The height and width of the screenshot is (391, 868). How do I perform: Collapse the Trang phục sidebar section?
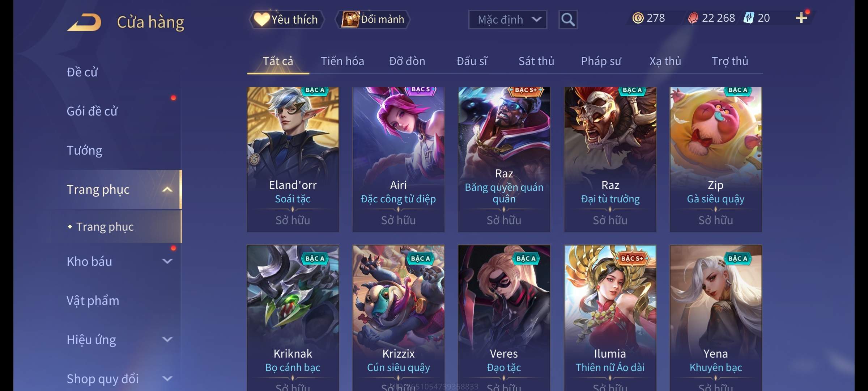pos(167,189)
